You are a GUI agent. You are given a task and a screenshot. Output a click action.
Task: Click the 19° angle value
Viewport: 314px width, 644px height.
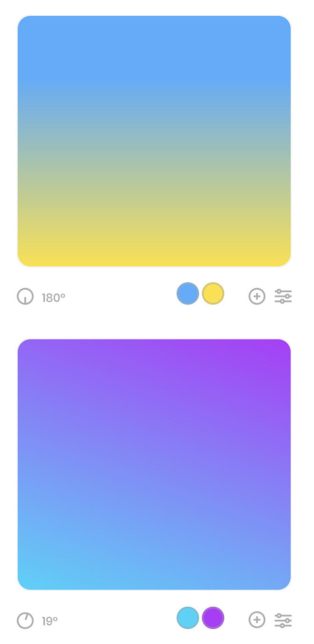click(50, 622)
